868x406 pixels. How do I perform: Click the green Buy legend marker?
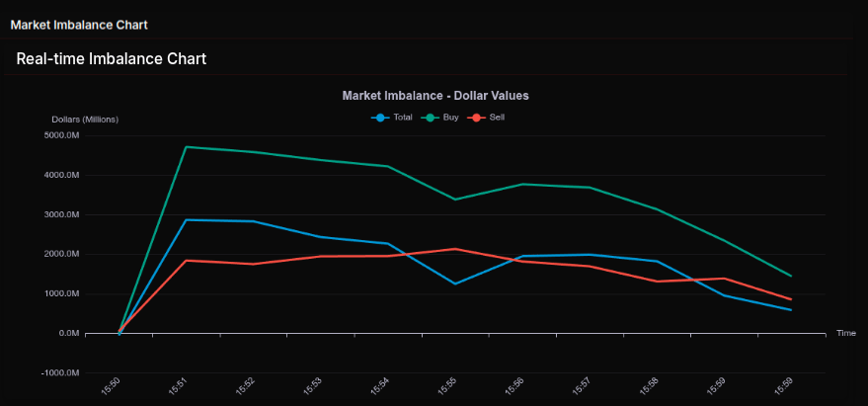[x=431, y=118]
